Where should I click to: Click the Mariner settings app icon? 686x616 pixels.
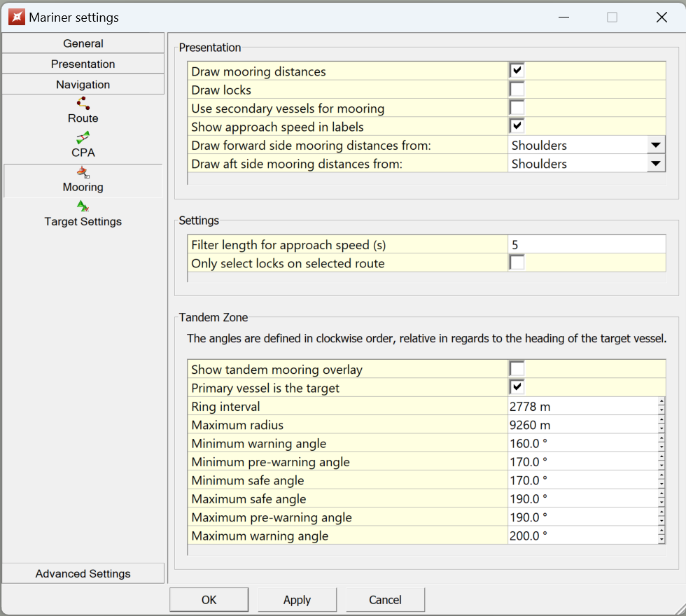pyautogui.click(x=16, y=17)
